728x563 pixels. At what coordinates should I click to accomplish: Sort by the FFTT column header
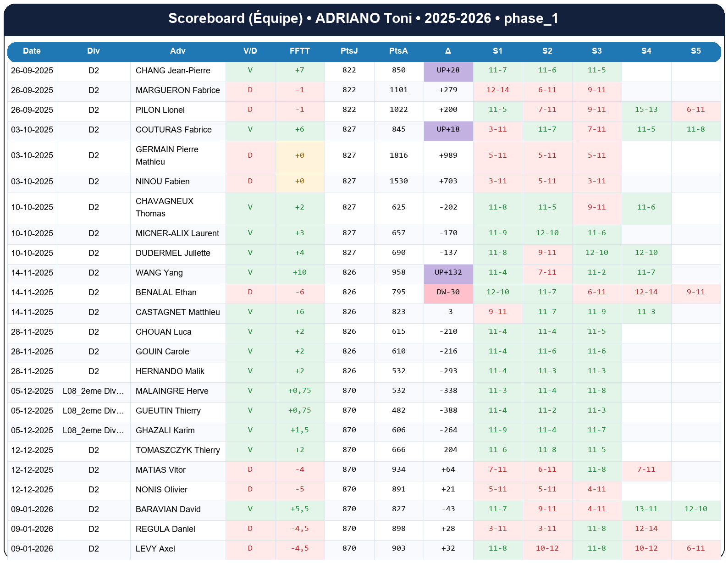click(x=299, y=51)
